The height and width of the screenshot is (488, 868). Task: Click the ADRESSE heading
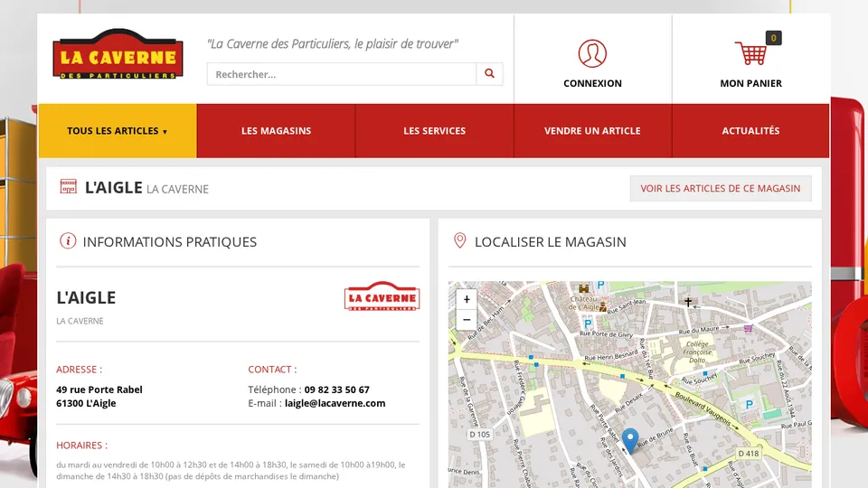click(80, 370)
